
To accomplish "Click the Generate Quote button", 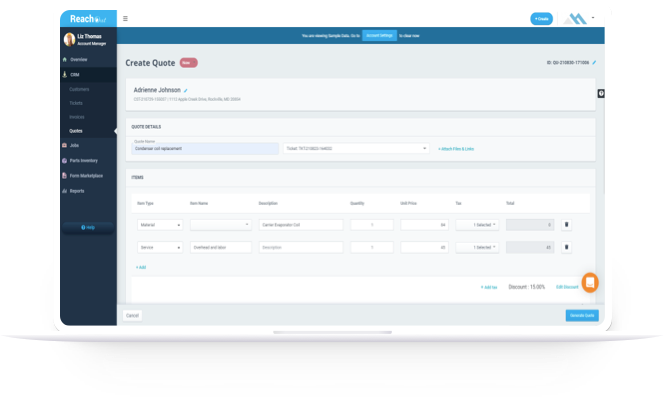I will (582, 315).
